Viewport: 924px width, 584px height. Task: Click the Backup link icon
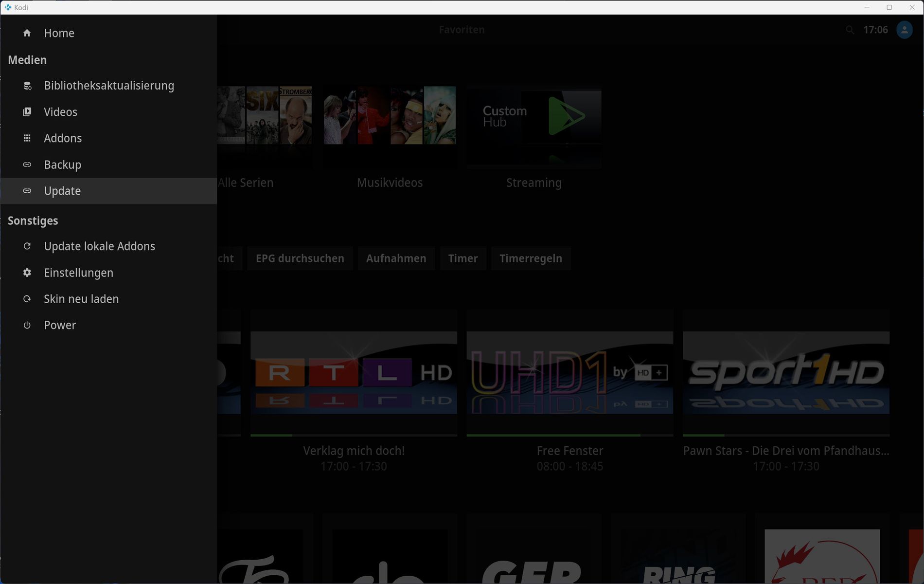pos(27,164)
